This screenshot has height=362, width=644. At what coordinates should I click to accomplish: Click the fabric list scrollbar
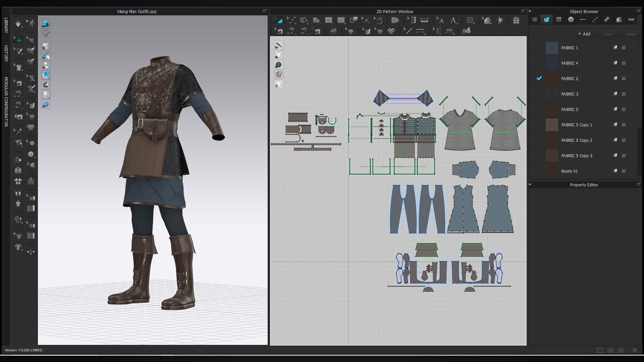[x=640, y=151]
